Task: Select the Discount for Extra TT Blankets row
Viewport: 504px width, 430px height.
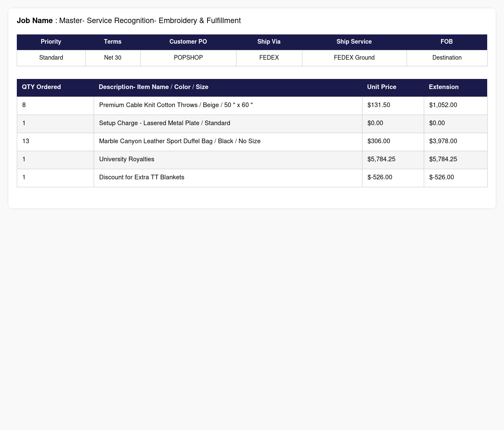Action: tap(252, 178)
